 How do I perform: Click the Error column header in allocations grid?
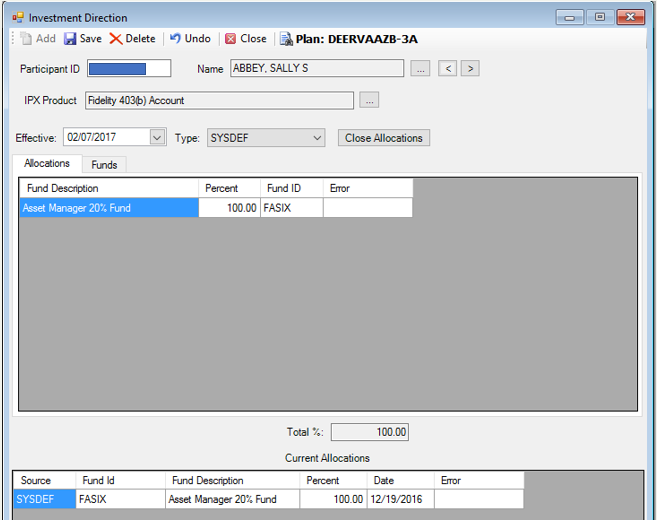point(368,188)
